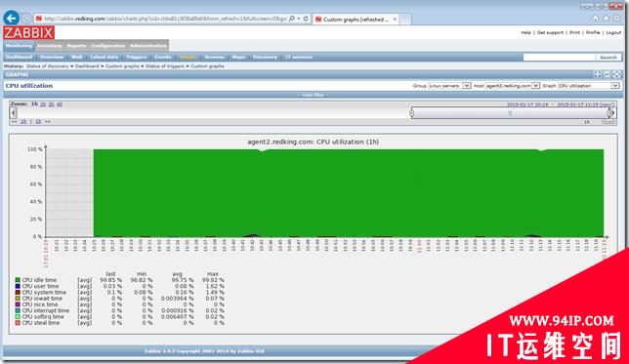Click the Help link
The image size is (629, 364).
coord(525,32)
